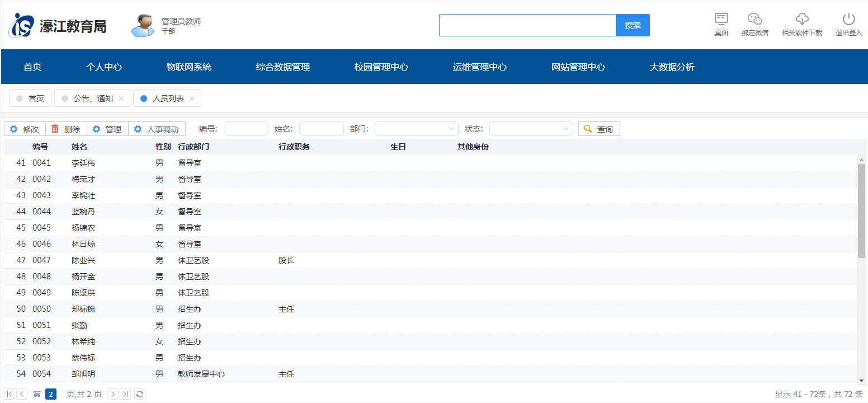Select the row for 蔡伟标
The width and height of the screenshot is (868, 403).
[431, 358]
